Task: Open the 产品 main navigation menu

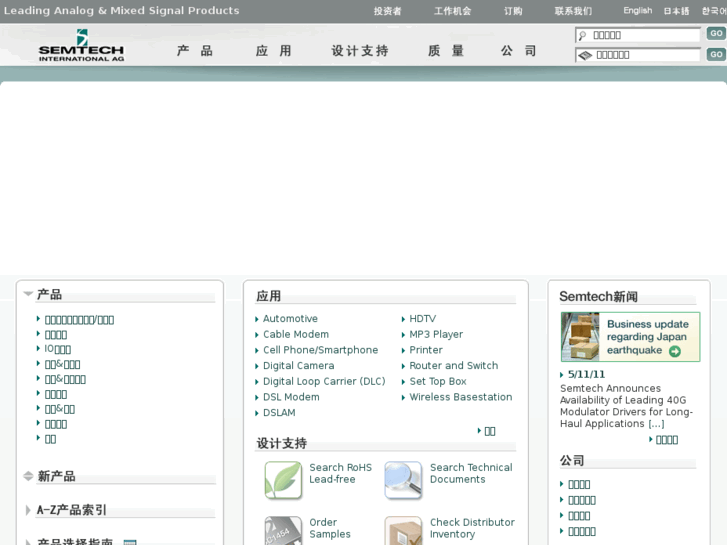Action: (x=195, y=51)
